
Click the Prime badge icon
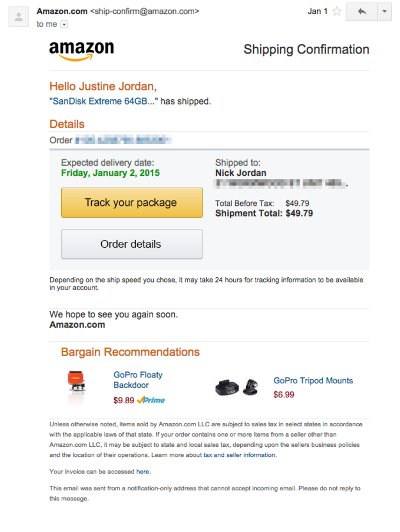tap(151, 400)
